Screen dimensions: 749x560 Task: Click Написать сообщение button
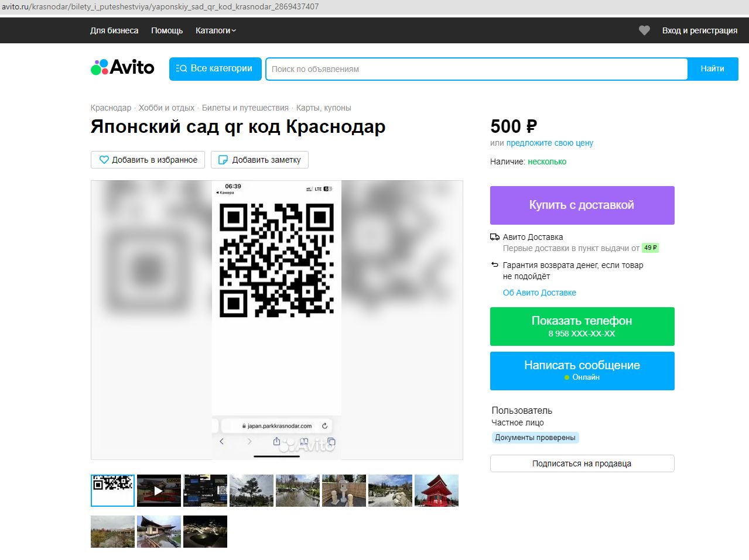tap(582, 370)
